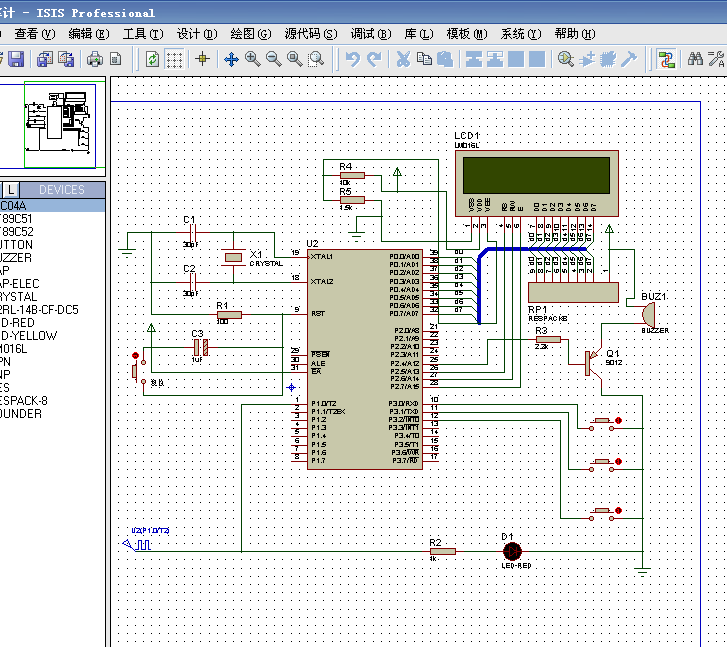
Task: Click the Block Copy icon
Action: click(x=474, y=59)
